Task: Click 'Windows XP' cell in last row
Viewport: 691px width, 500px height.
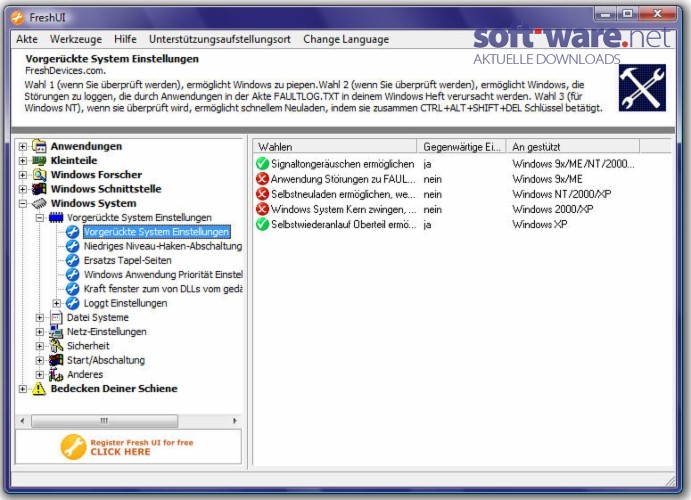Action: pos(539,224)
